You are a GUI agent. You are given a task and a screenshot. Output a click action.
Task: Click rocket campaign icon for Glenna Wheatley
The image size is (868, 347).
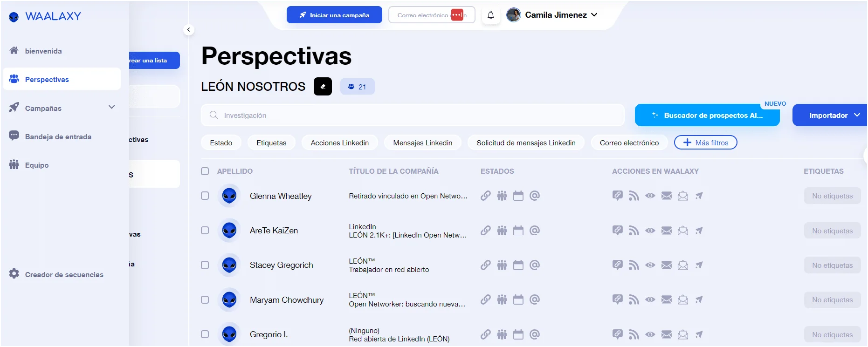pos(699,196)
